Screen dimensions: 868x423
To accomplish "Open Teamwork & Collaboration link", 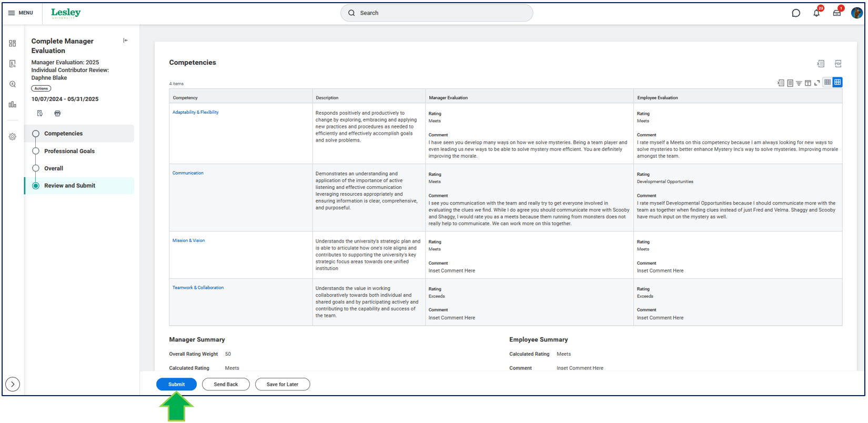I will pos(198,288).
